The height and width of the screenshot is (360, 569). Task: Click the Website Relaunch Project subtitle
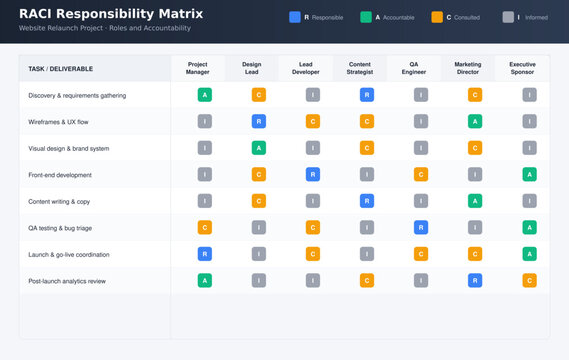[105, 28]
